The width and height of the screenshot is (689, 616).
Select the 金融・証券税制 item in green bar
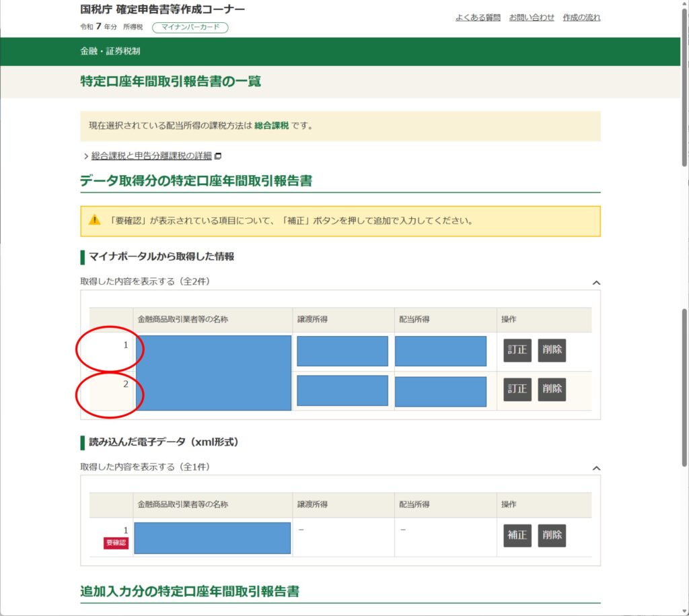(110, 51)
